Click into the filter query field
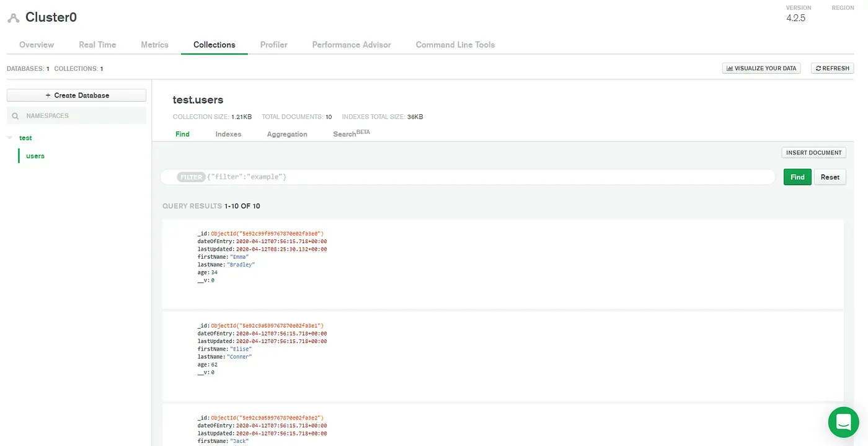868x446 pixels. coord(467,177)
